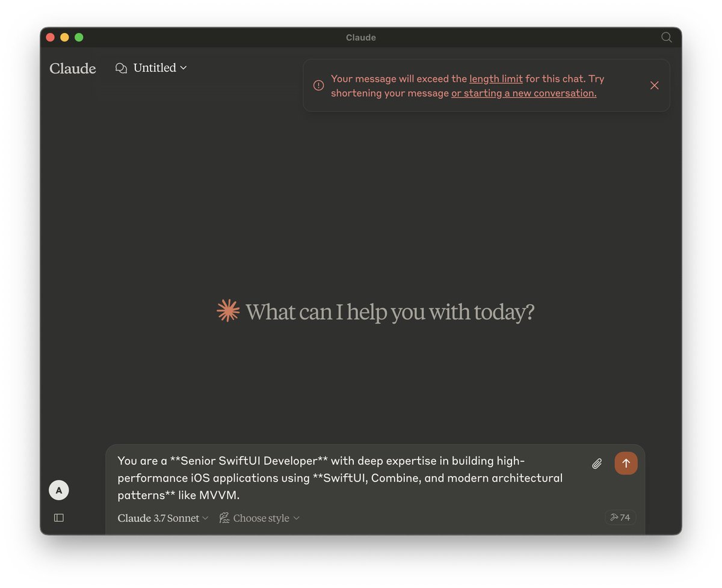
Task: Click the warning exclamation icon in alert
Action: tap(319, 85)
